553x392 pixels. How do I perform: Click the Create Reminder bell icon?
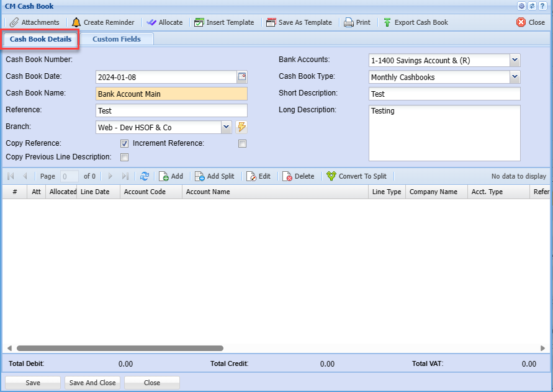[x=76, y=22]
